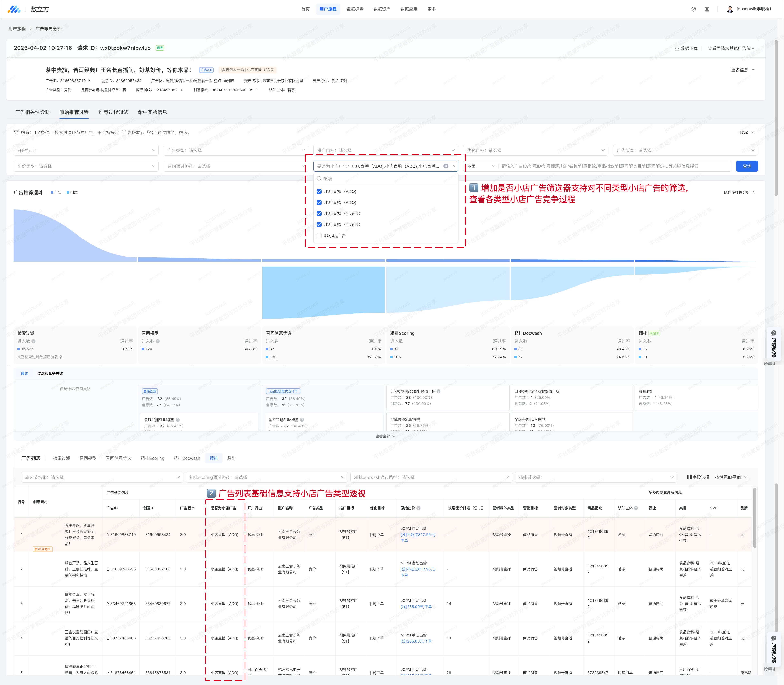Check the 非小店广告 option
This screenshot has width=784, height=685.
coord(319,236)
